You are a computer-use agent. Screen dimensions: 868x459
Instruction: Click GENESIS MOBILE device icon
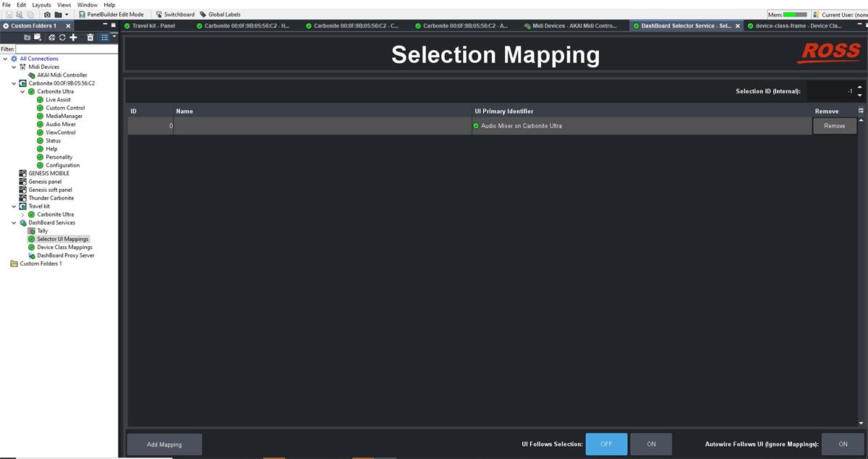[22, 173]
